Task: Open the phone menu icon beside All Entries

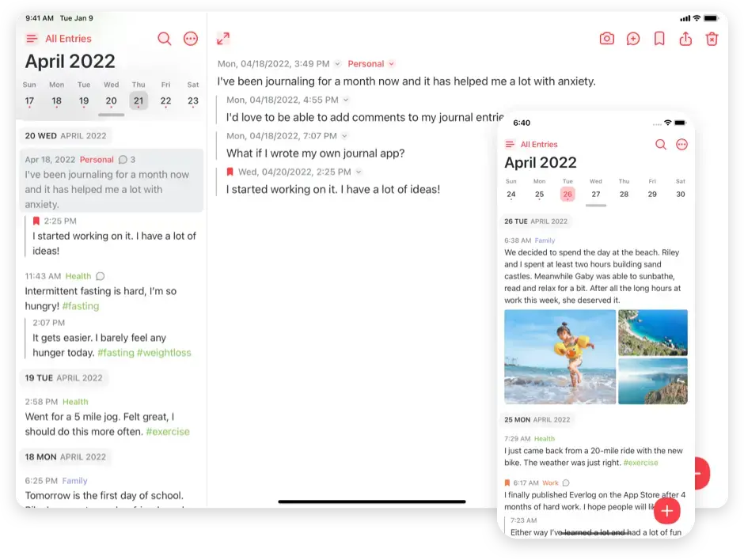Action: [x=510, y=144]
